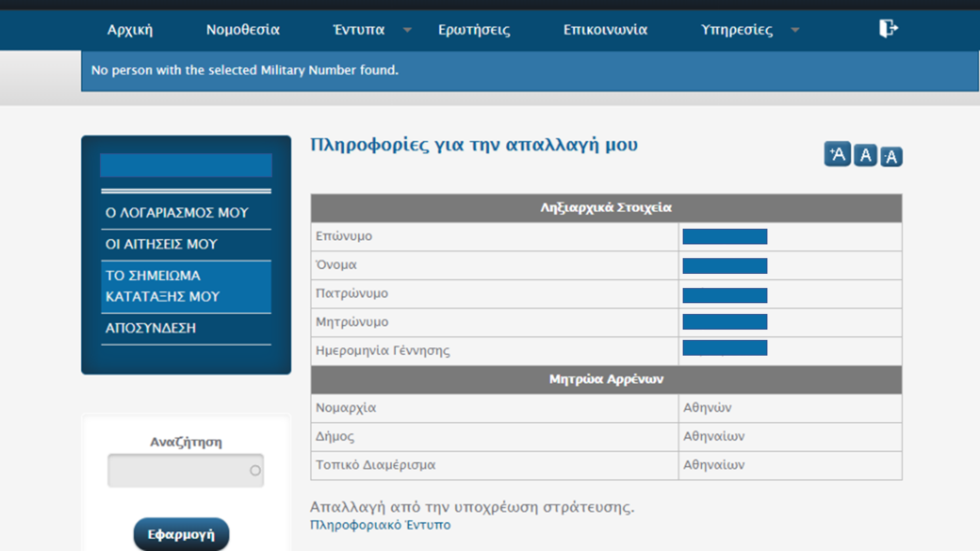Open the Έντυπα menu item

[x=359, y=30]
